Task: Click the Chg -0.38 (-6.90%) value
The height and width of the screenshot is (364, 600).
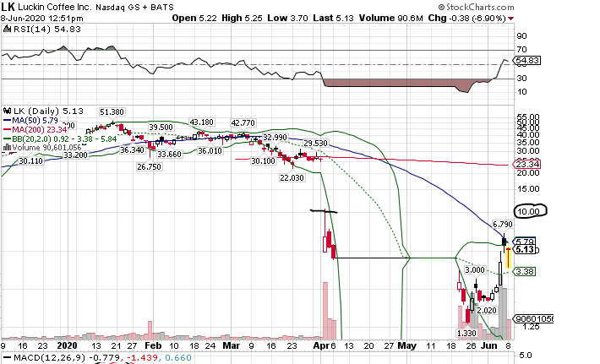Action: (x=466, y=18)
